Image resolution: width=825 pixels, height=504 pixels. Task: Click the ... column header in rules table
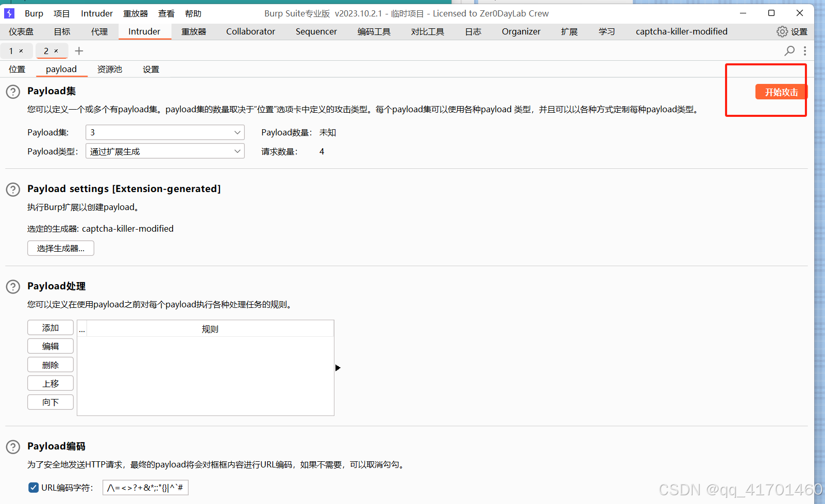(82, 329)
